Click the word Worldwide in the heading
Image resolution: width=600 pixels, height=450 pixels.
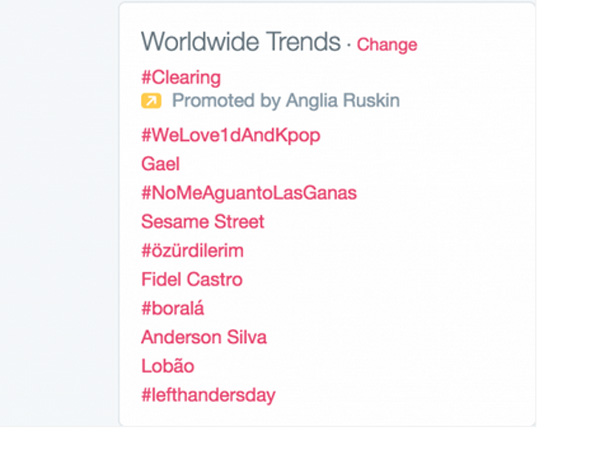(x=200, y=41)
